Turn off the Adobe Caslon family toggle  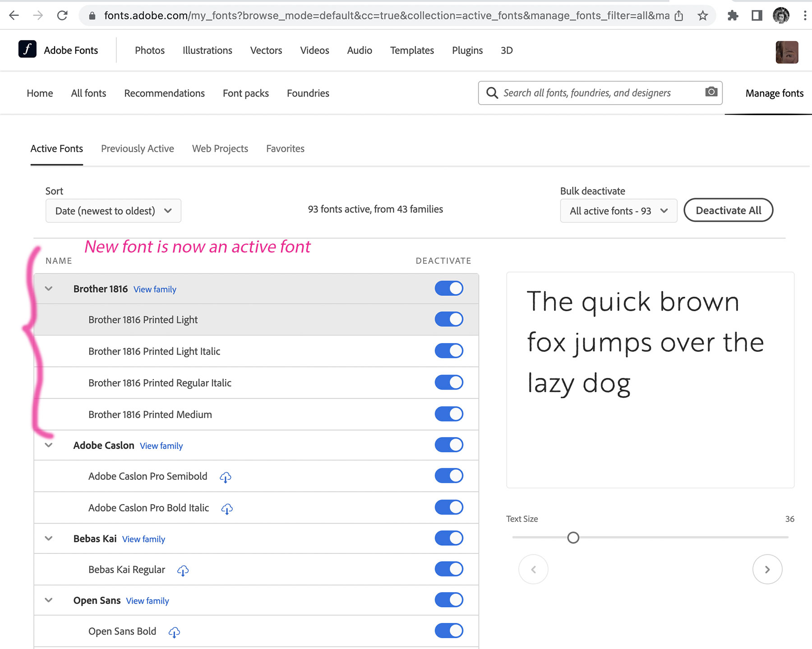449,445
